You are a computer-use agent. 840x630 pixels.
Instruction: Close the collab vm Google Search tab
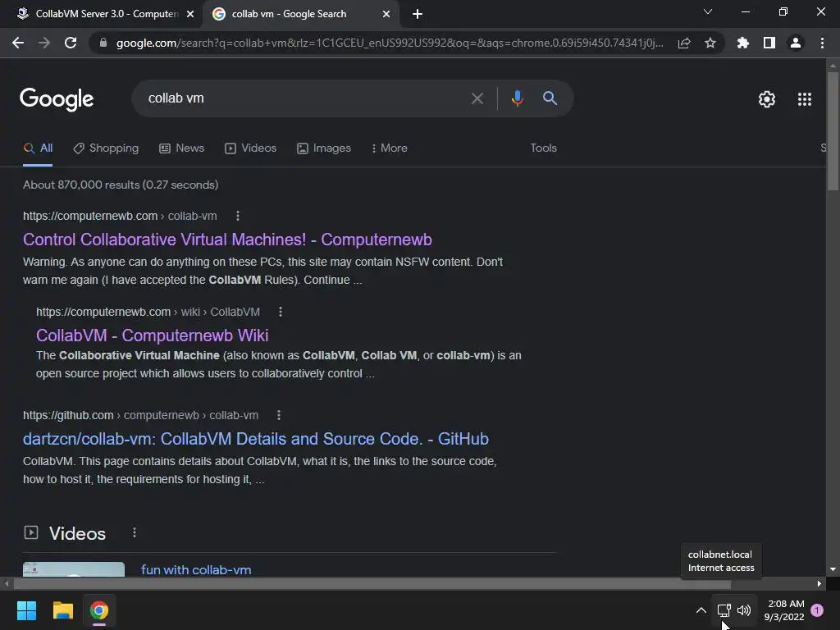point(386,15)
